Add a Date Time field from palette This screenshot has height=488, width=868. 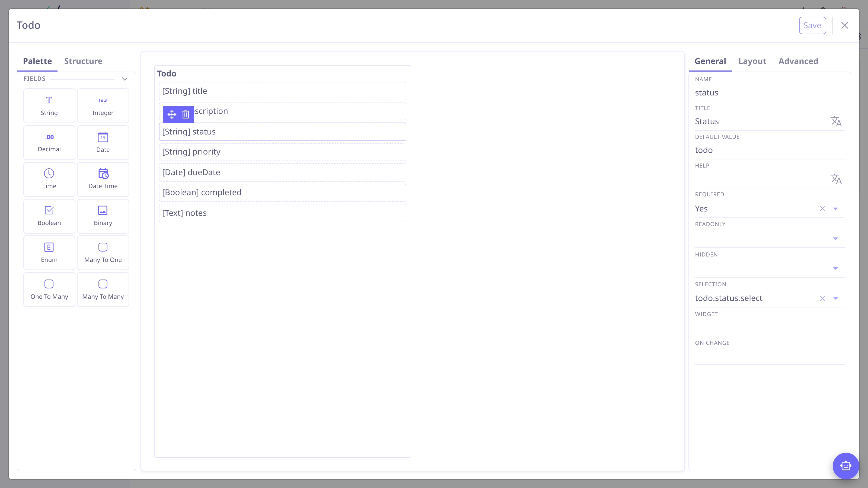tap(103, 179)
